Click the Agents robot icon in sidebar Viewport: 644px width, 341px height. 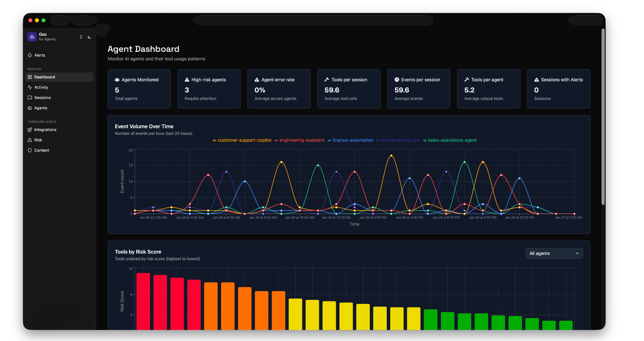[30, 108]
